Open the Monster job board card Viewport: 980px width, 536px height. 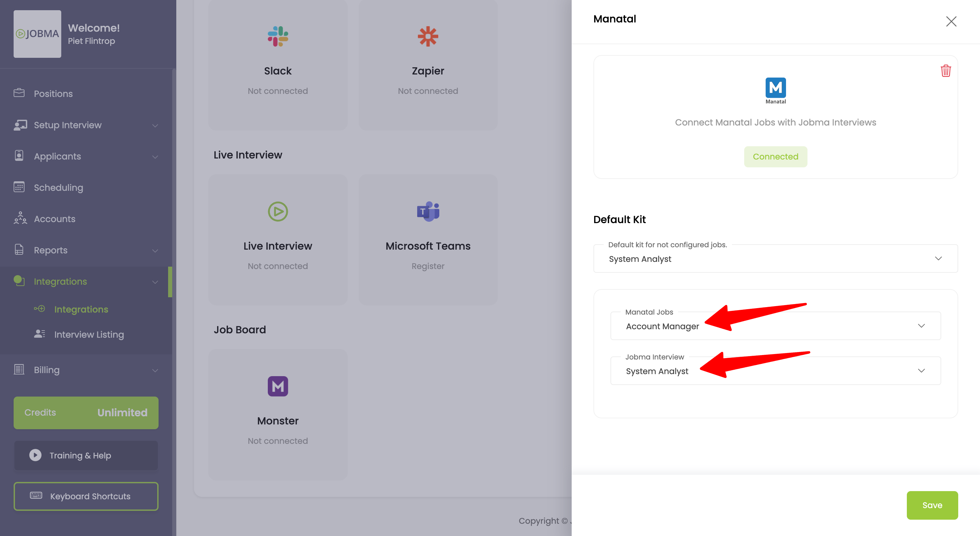(278, 414)
